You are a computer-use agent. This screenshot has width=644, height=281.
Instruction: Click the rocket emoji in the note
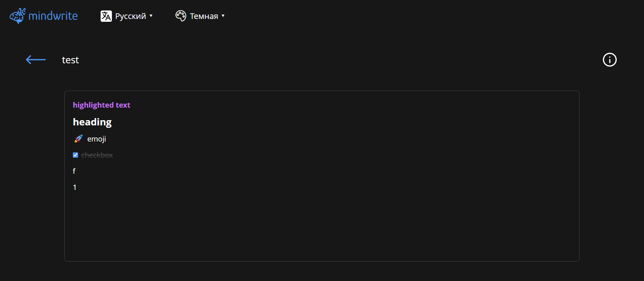[x=78, y=139]
